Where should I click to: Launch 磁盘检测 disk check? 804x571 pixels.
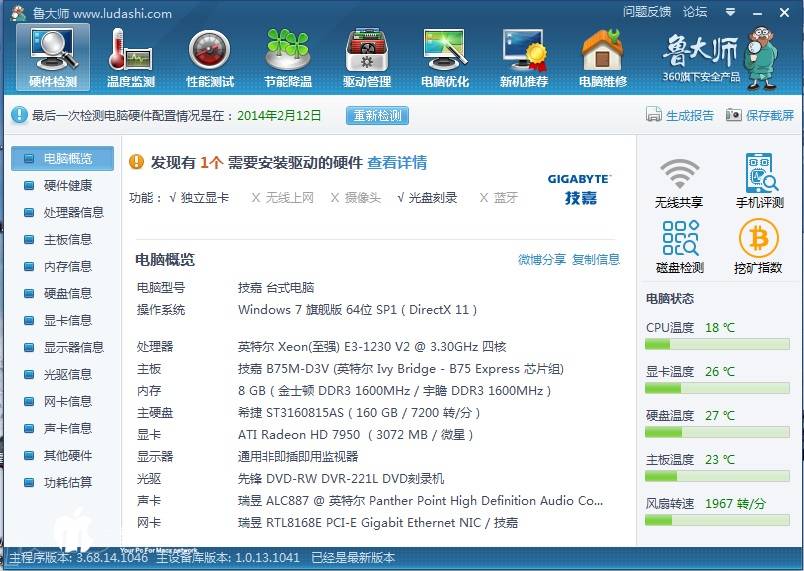680,247
